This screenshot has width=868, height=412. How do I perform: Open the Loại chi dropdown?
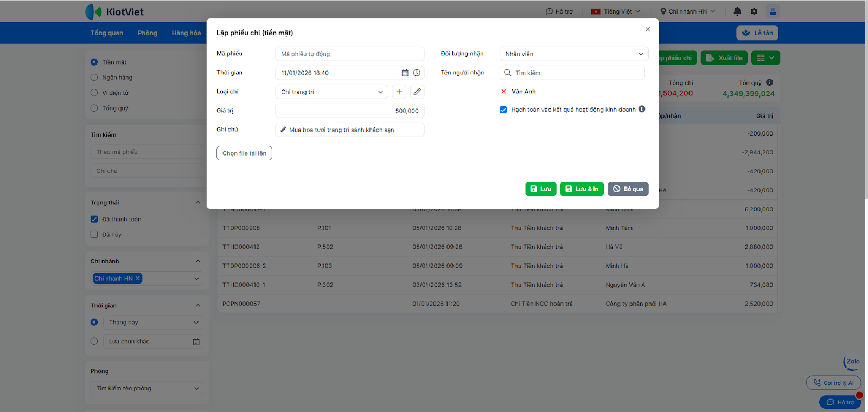point(331,92)
